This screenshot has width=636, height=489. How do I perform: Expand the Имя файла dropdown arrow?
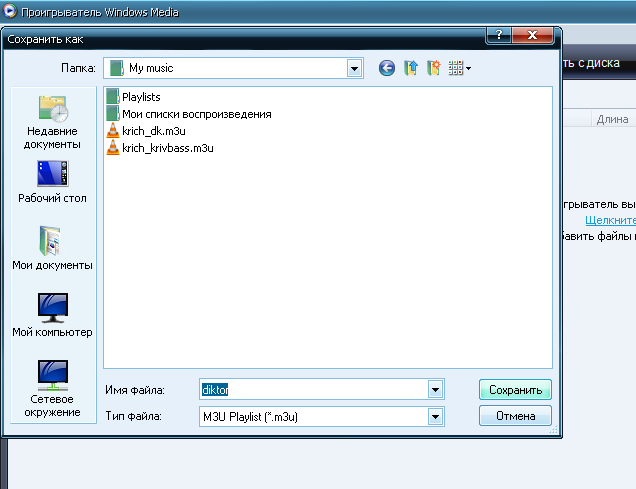point(435,390)
